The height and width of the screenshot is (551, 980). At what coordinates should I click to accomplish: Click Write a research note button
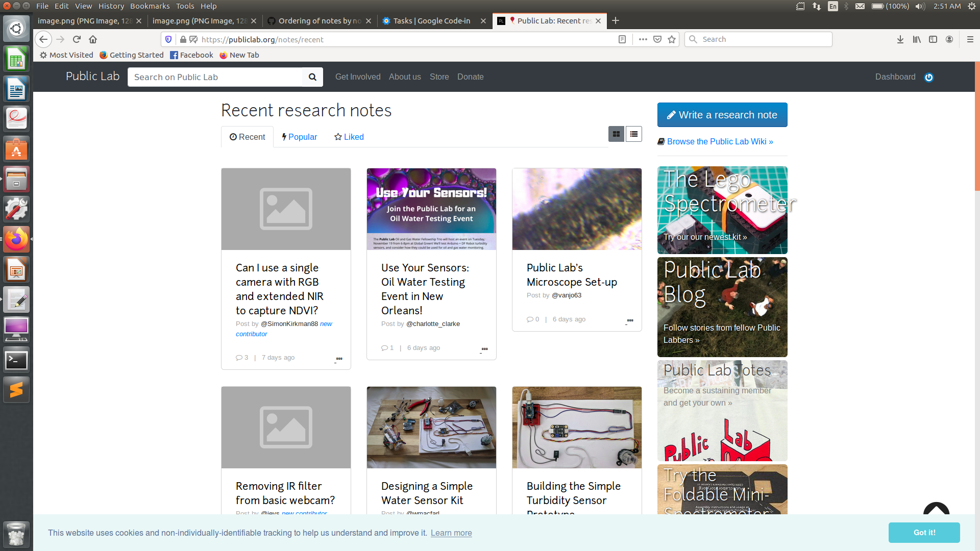pos(722,115)
